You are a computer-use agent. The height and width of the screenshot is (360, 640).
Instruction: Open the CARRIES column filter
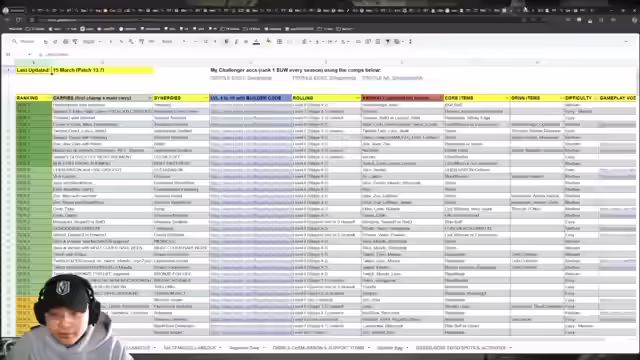[149, 98]
